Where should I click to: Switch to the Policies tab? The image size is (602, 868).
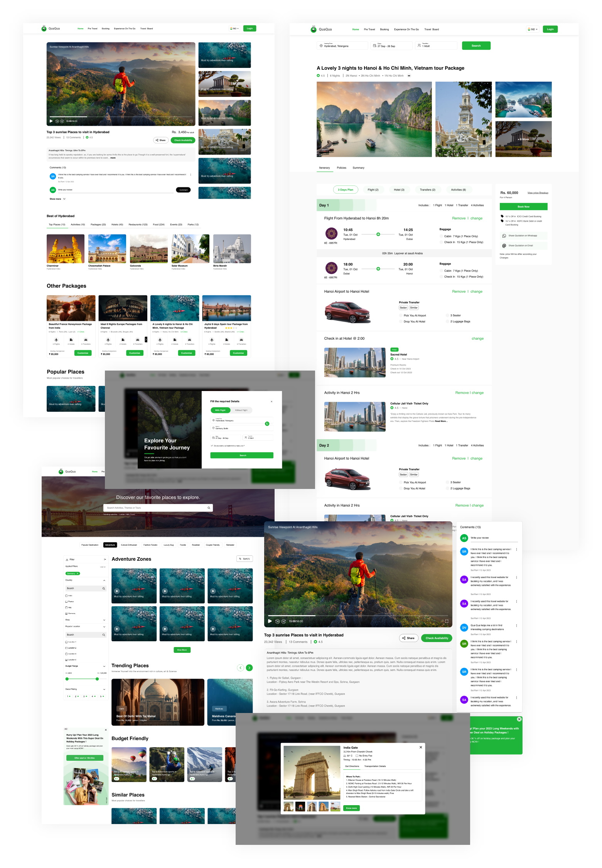(341, 168)
